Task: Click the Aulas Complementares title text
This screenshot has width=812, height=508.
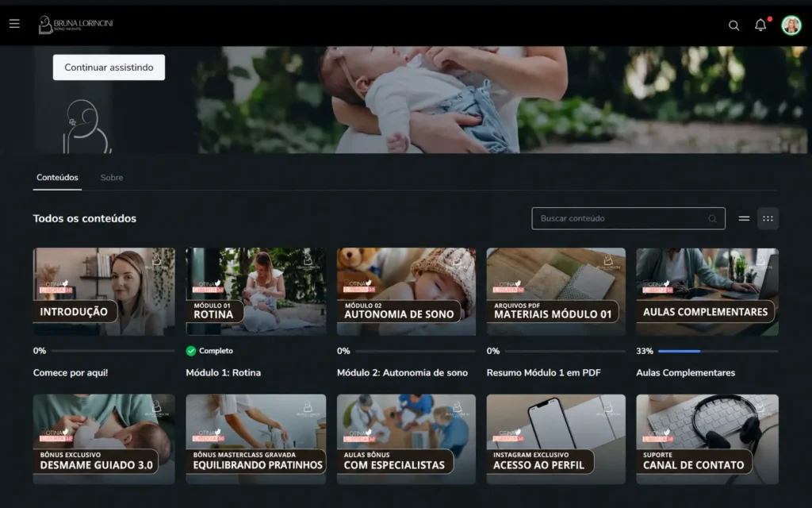Action: [686, 373]
